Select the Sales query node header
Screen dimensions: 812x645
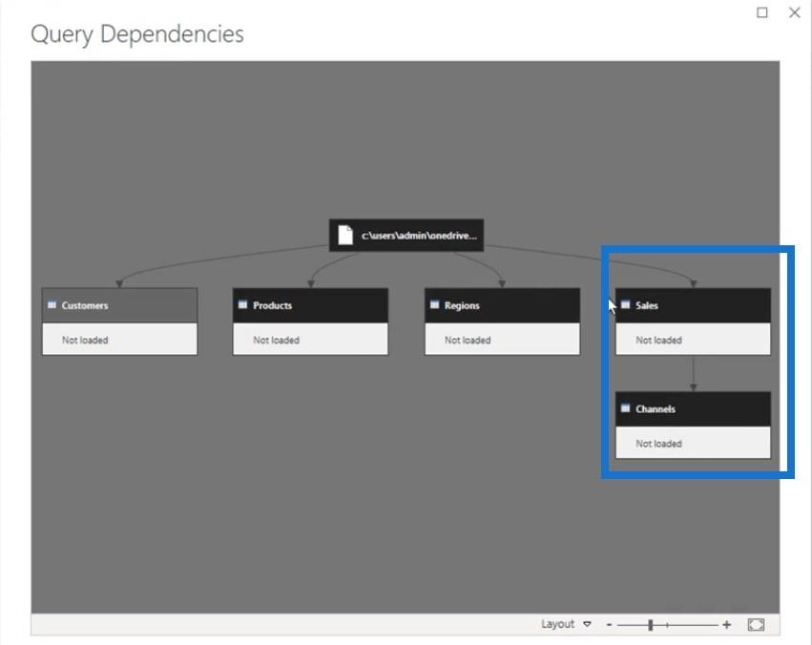[x=693, y=305]
